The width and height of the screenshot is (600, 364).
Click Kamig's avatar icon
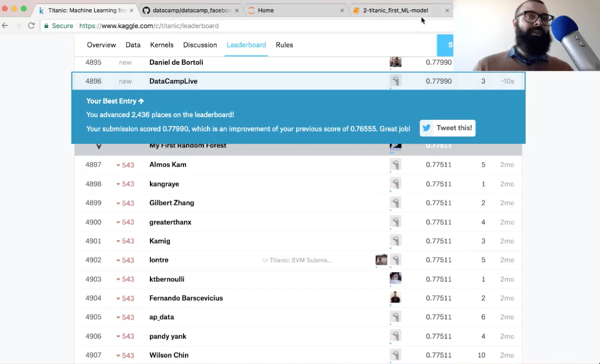(395, 241)
